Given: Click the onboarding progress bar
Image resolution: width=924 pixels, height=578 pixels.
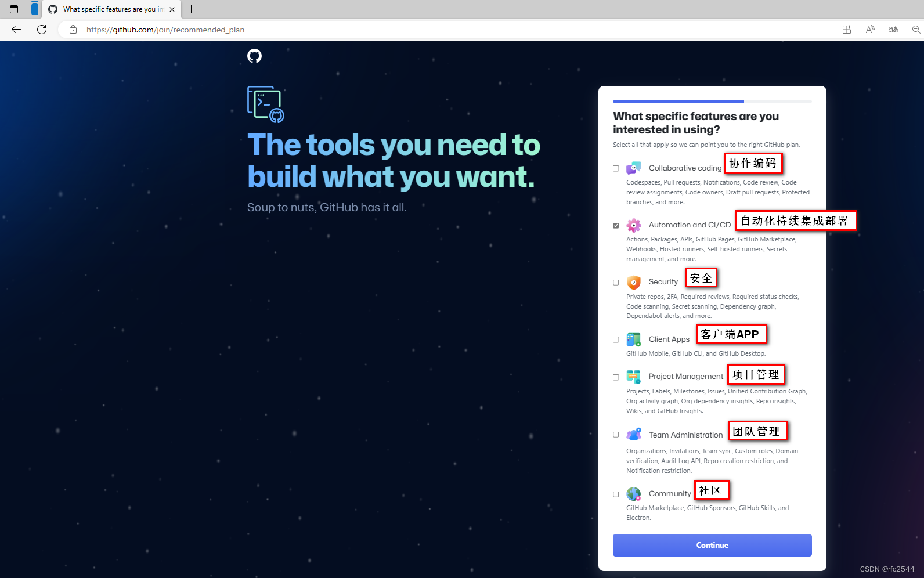Looking at the screenshot, I should (712, 102).
